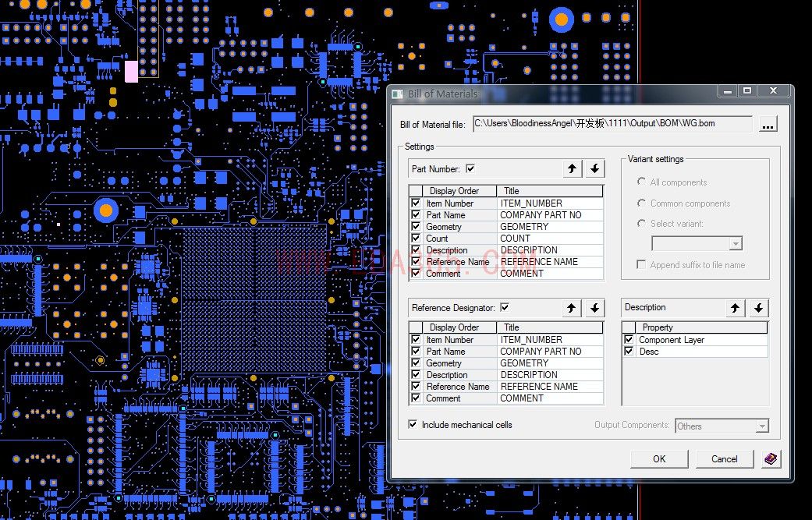Select ITEM_NUMBER title in Part Number table
Image resolution: width=812 pixels, height=520 pixels.
click(x=551, y=203)
